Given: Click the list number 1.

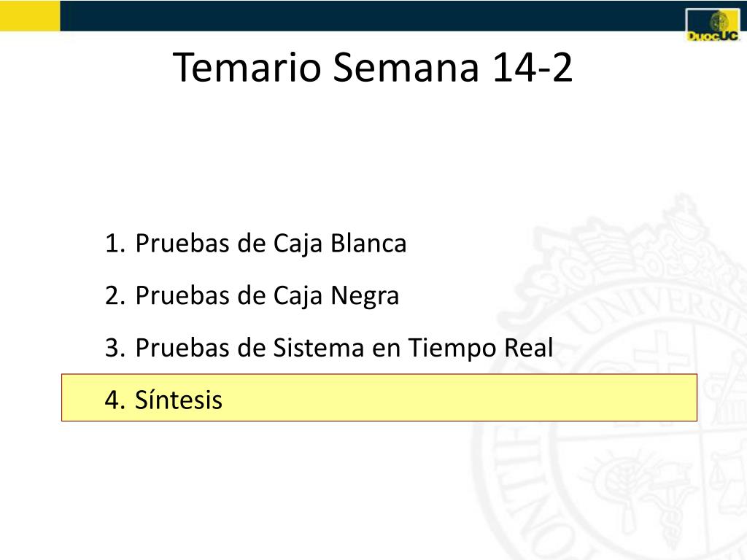Looking at the screenshot, I should pos(115,244).
